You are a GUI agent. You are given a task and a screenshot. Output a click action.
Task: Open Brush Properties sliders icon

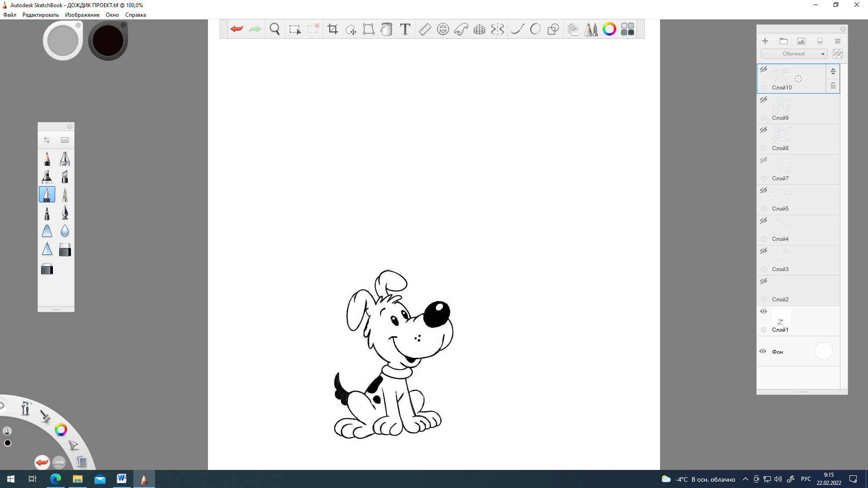tap(47, 140)
